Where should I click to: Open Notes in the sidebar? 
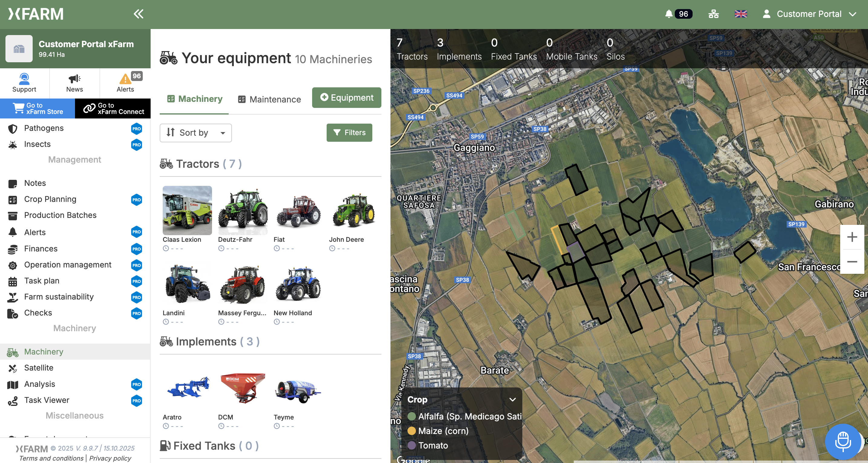75,183
